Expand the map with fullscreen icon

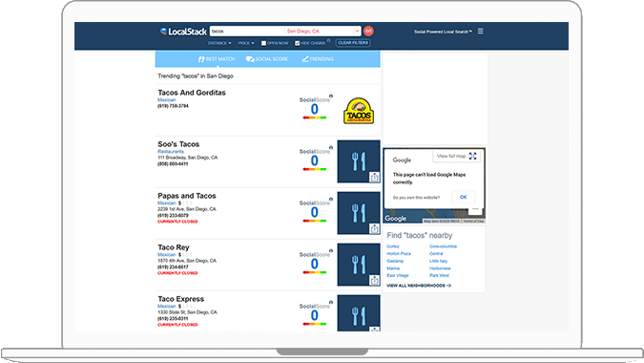472,157
